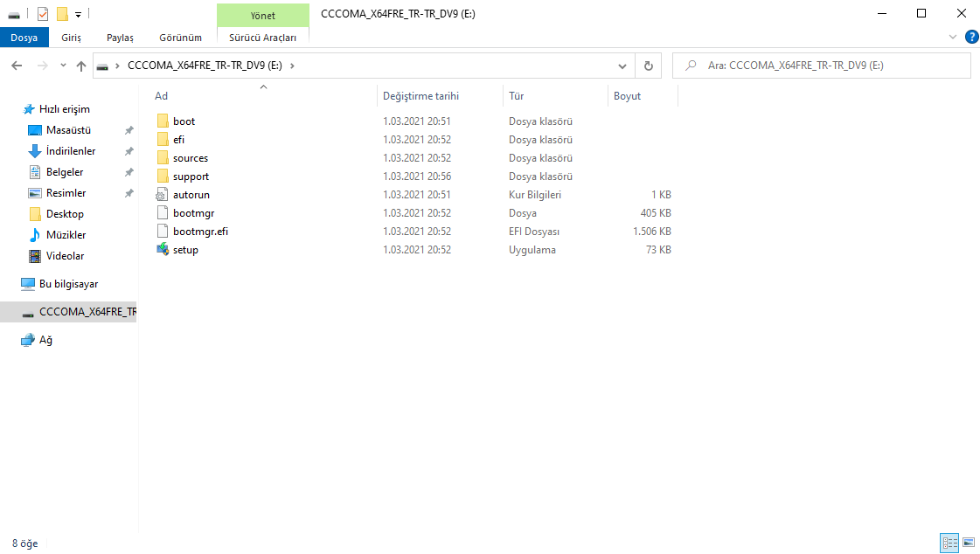Open Belgeler in the navigation pane
The width and height of the screenshot is (980, 554).
65,172
